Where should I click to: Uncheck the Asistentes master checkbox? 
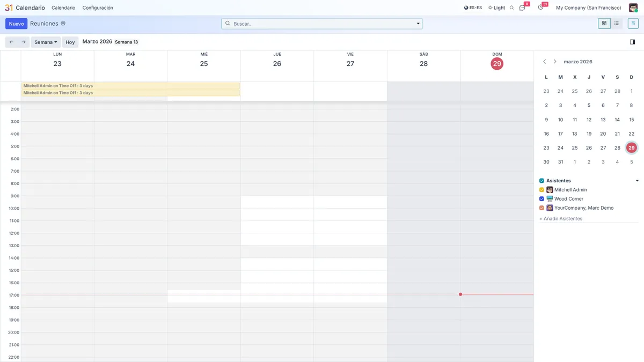(x=541, y=180)
